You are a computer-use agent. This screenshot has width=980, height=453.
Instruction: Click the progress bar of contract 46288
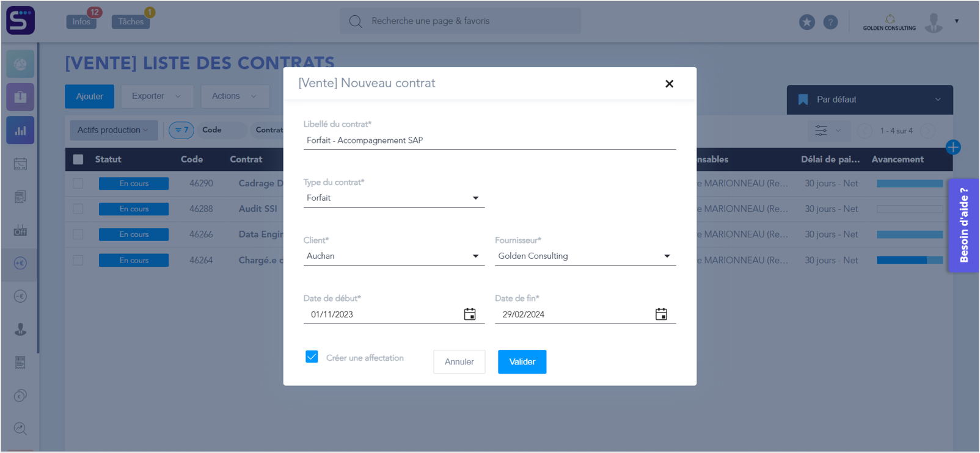(x=910, y=209)
